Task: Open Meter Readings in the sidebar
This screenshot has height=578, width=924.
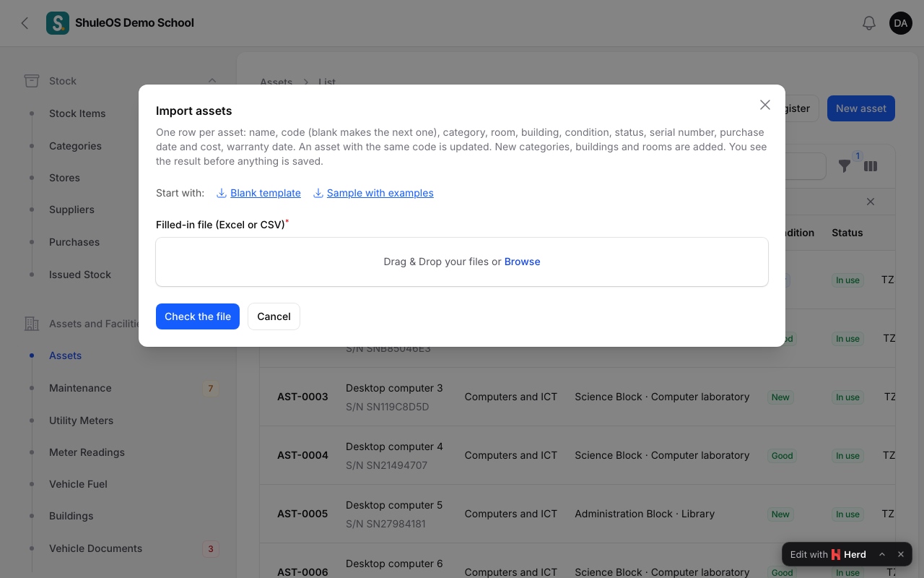Action: click(87, 452)
